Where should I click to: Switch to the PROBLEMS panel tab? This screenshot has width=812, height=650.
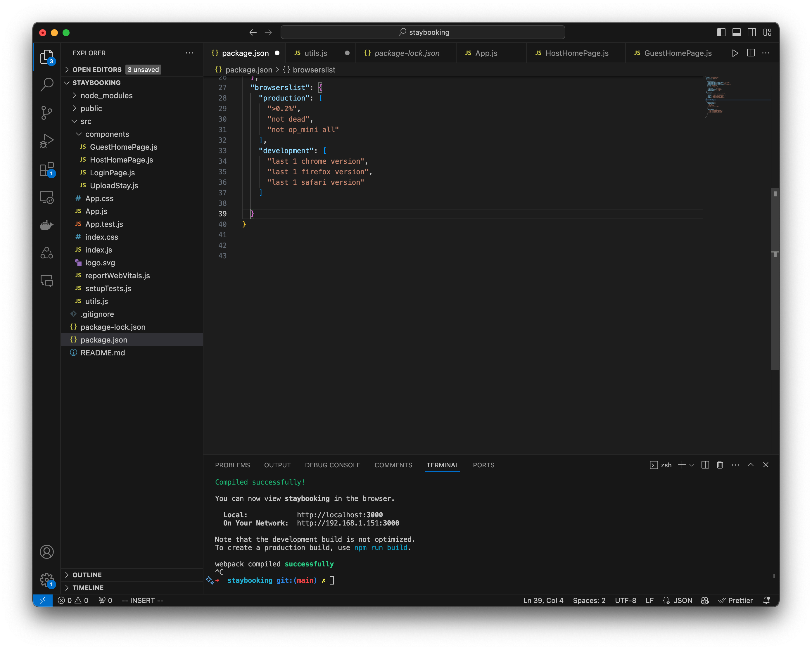pyautogui.click(x=232, y=465)
